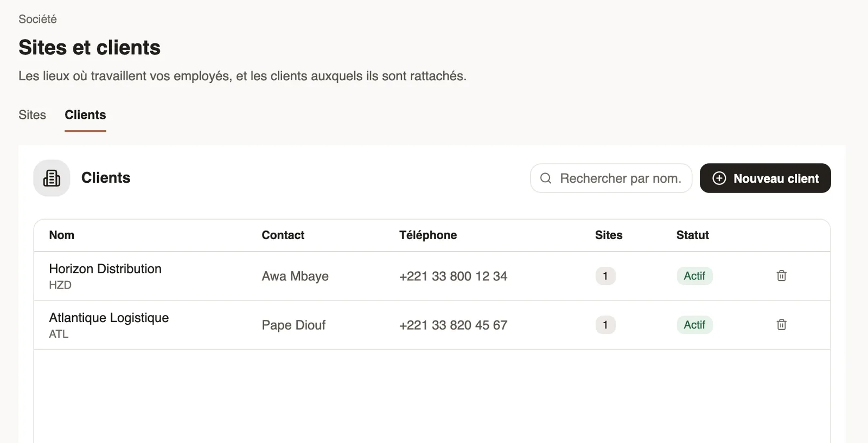Screen dimensions: 868x443
Task: Click the Sites column header
Action: pyautogui.click(x=609, y=235)
